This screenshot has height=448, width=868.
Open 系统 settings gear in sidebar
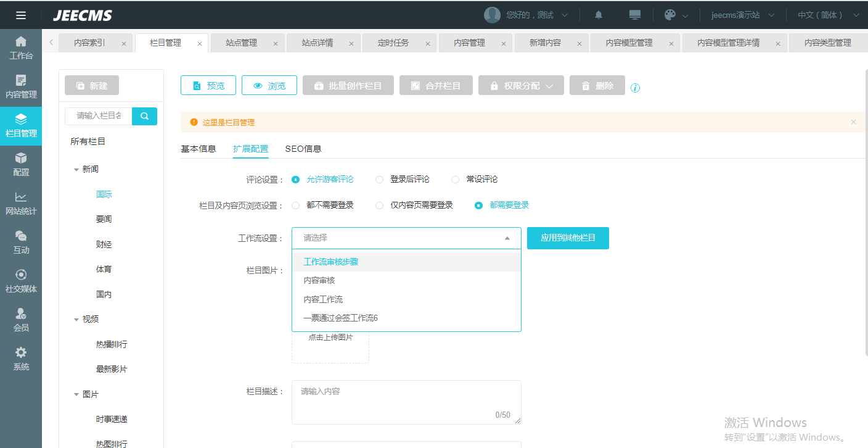point(21,359)
